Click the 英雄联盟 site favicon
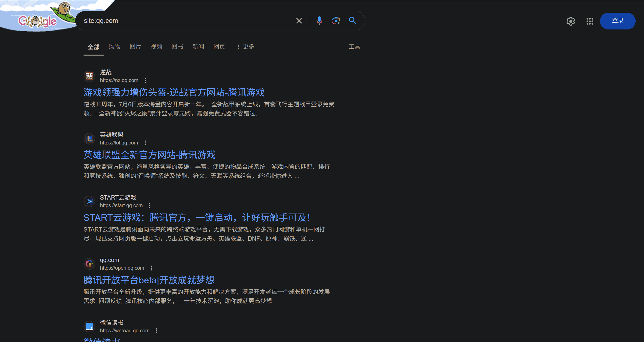Image resolution: width=644 pixels, height=342 pixels. (x=89, y=138)
